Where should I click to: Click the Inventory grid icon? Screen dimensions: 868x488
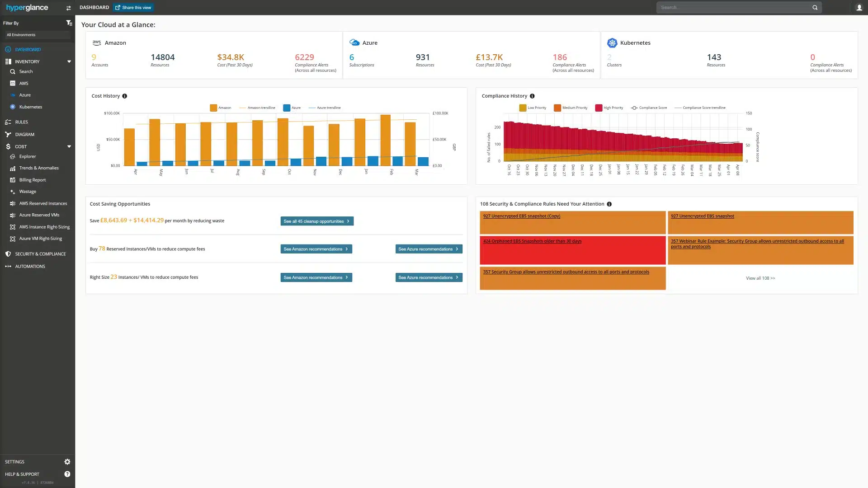pos(8,61)
